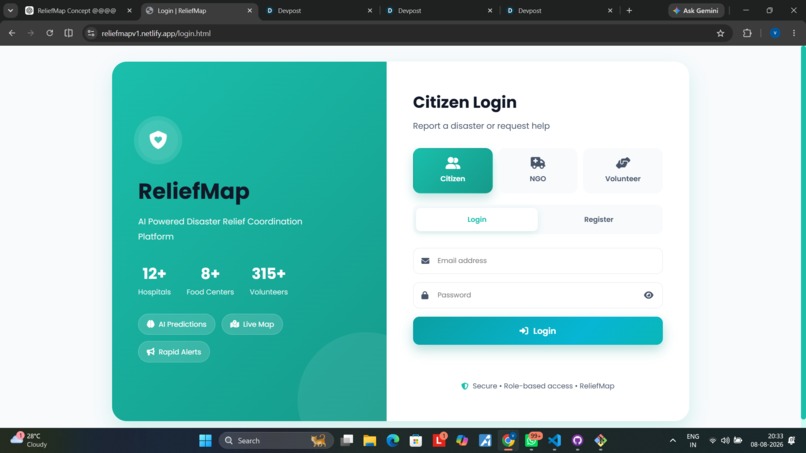Image resolution: width=806 pixels, height=453 pixels.
Task: Open the Windows Start menu
Action: 205,441
